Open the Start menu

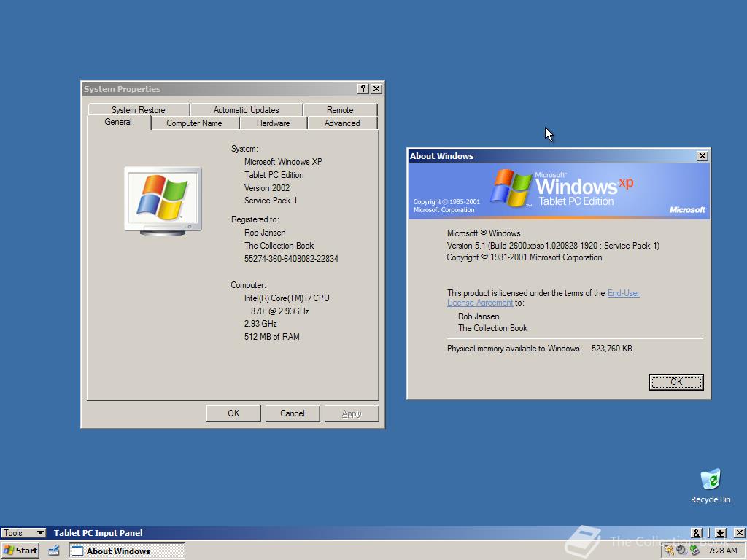[x=20, y=551]
